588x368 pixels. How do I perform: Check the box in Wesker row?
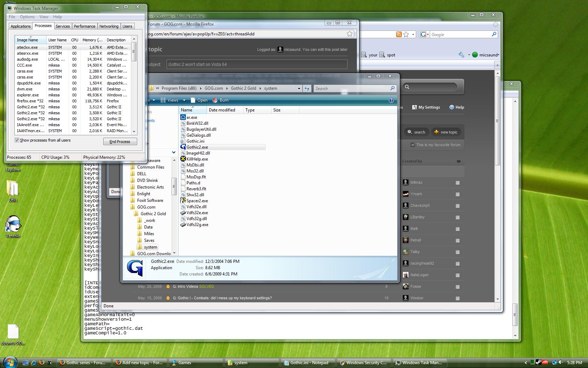tap(457, 298)
